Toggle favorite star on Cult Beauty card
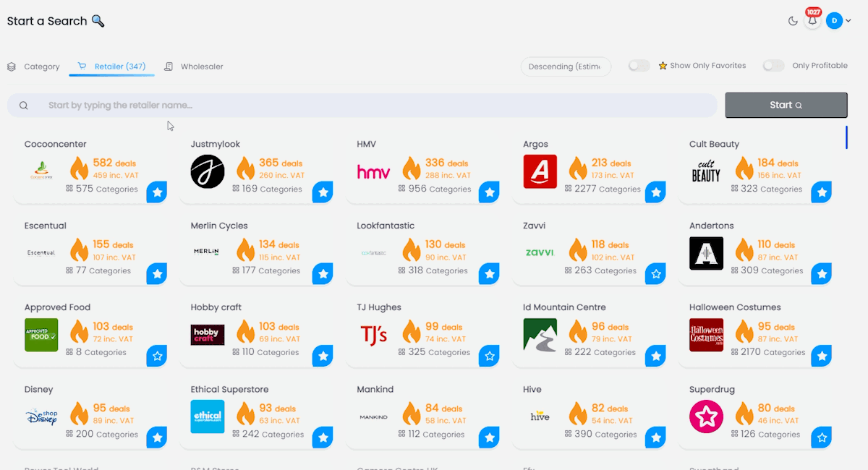 [821, 193]
